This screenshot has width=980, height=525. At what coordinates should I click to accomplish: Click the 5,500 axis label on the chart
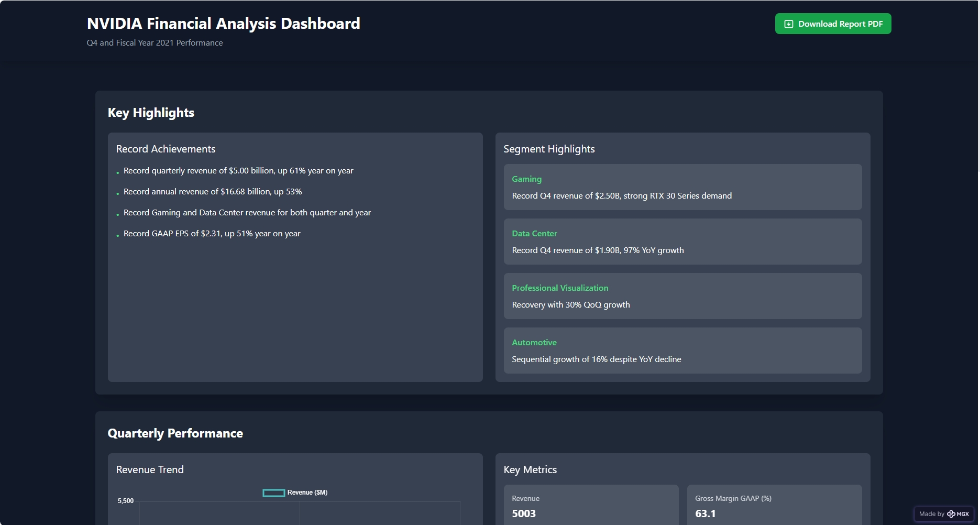126,501
